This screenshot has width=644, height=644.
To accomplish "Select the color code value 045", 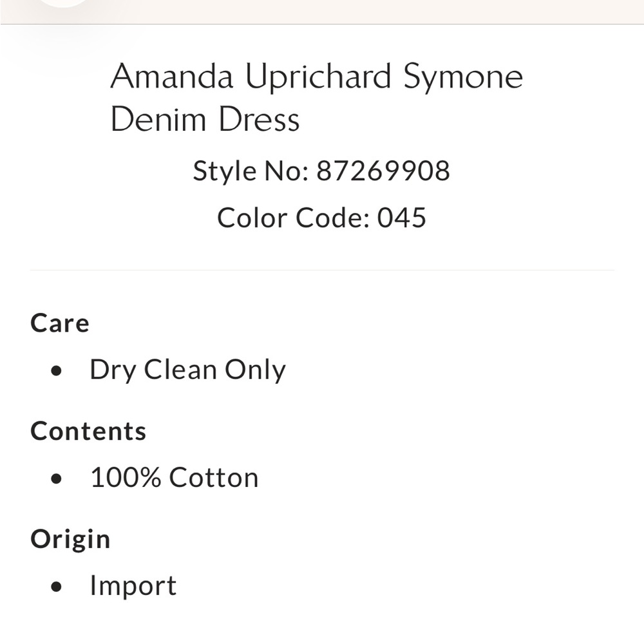I will point(402,218).
